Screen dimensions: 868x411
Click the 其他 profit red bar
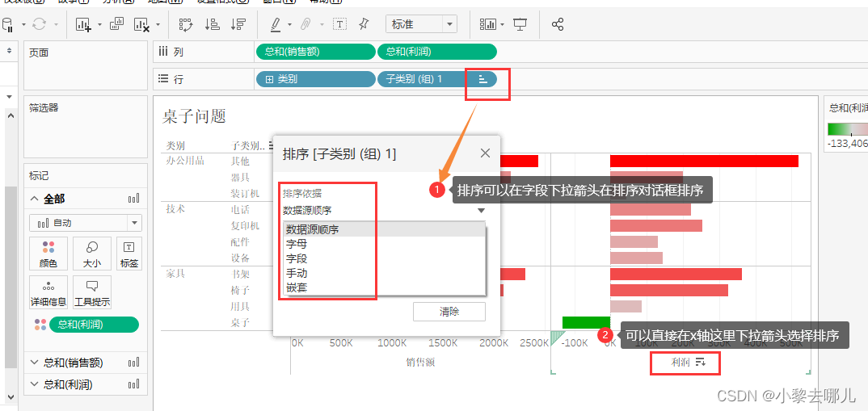[704, 161]
